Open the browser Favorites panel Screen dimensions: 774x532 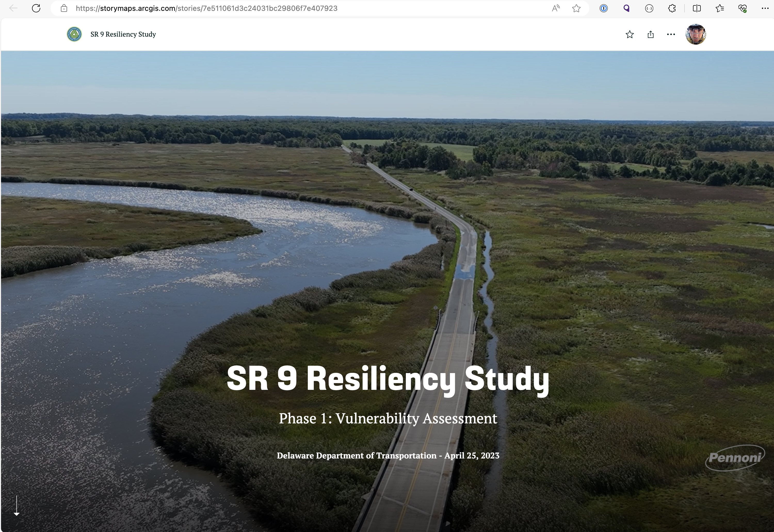point(719,8)
